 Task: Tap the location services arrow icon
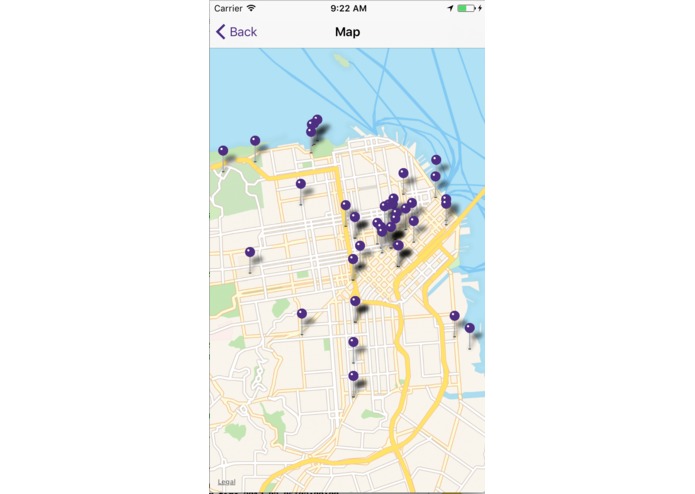coord(450,8)
